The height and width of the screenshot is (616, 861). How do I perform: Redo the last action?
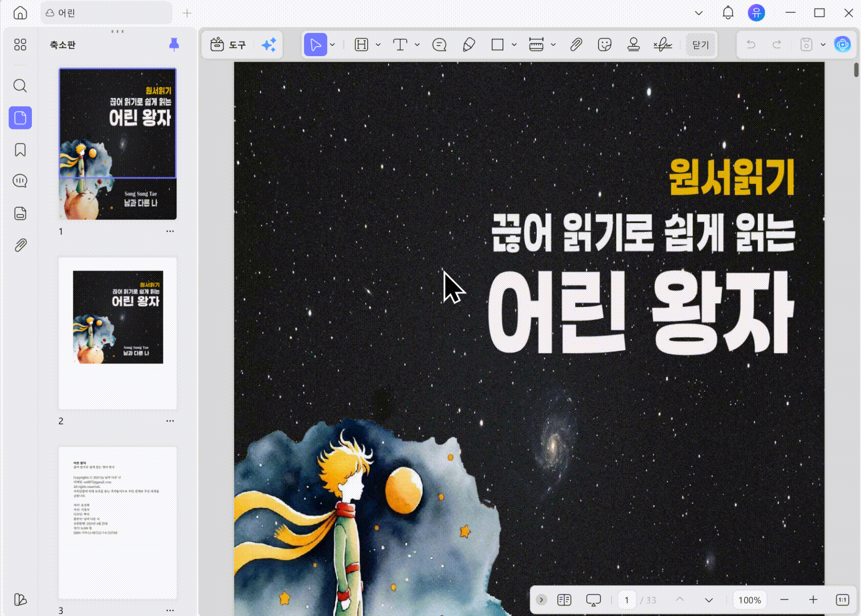click(777, 45)
